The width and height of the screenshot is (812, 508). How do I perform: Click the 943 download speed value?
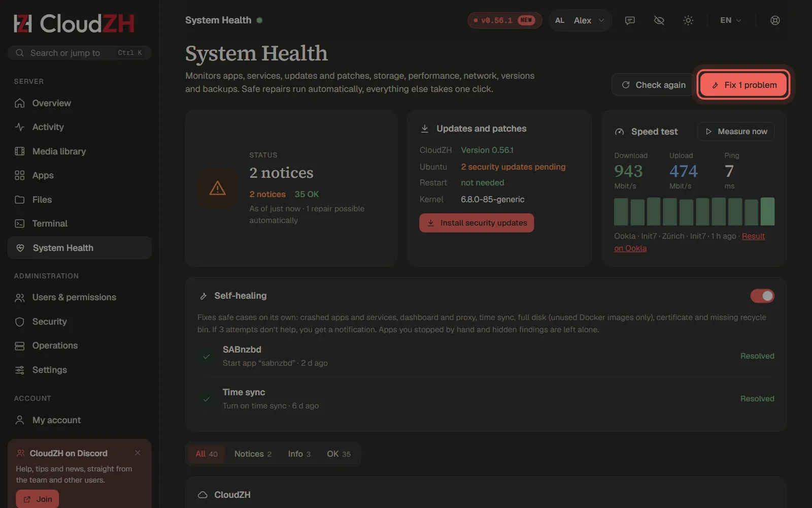click(628, 171)
